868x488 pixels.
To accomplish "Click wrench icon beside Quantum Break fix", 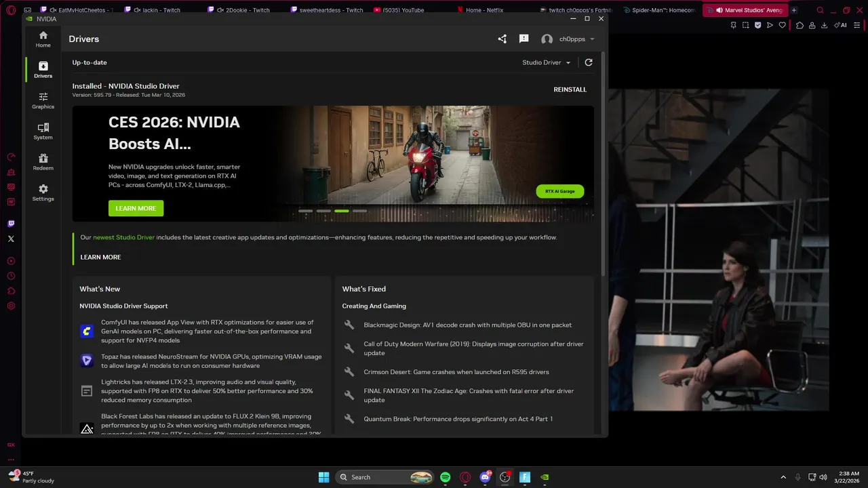I will click(349, 419).
